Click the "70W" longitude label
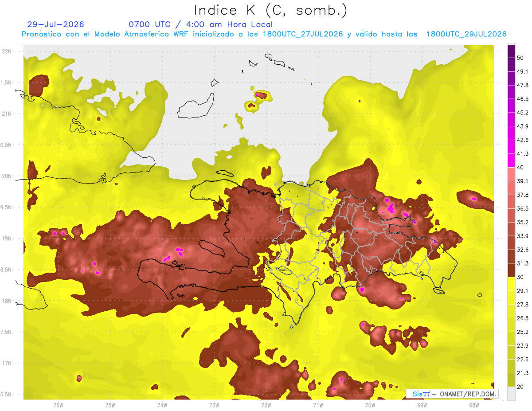Viewport: 532px width, 411px height. [x=370, y=405]
